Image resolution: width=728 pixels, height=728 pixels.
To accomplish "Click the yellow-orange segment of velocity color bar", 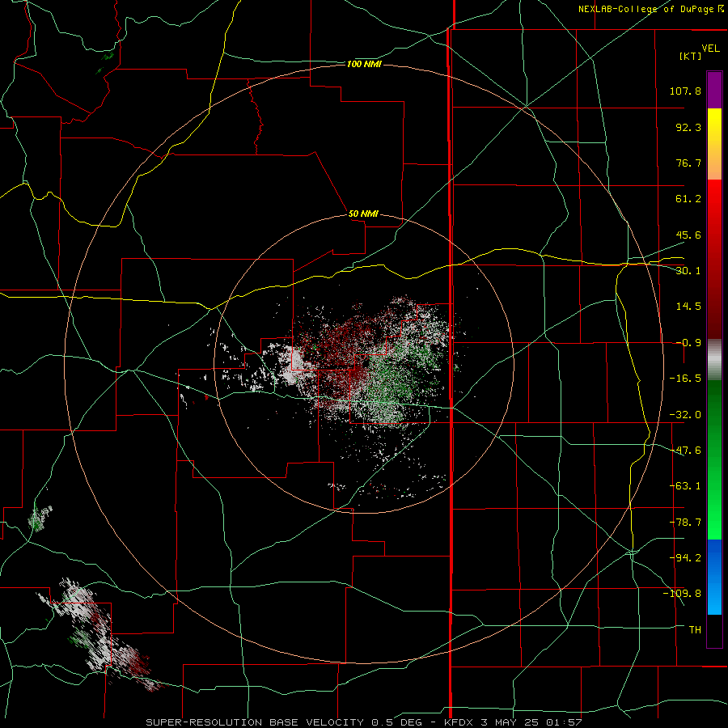I will pyautogui.click(x=714, y=144).
